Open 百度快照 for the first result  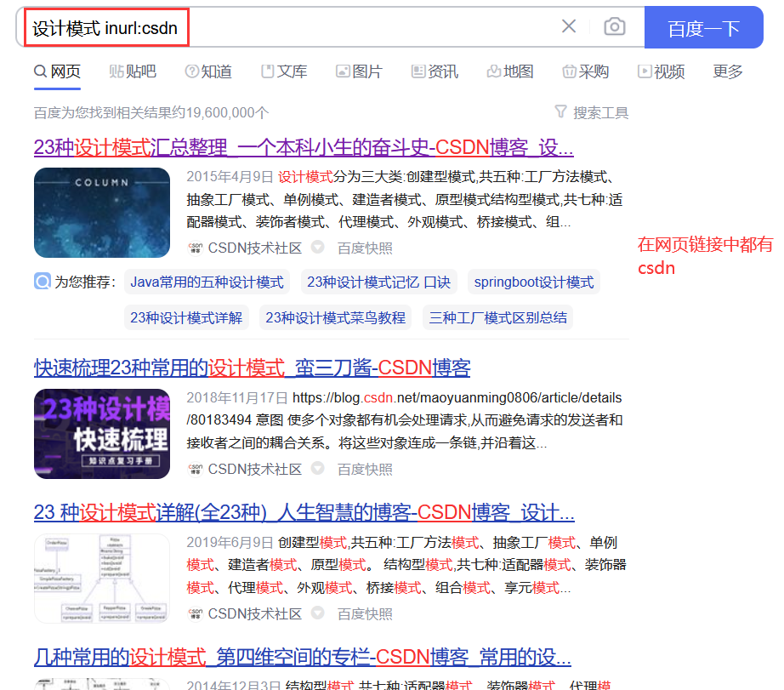pyautogui.click(x=365, y=248)
